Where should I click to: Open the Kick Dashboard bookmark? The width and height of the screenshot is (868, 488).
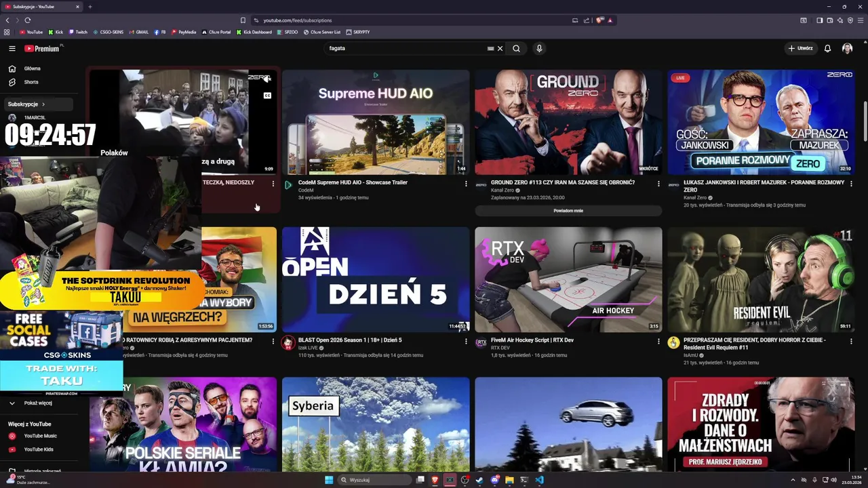[254, 32]
